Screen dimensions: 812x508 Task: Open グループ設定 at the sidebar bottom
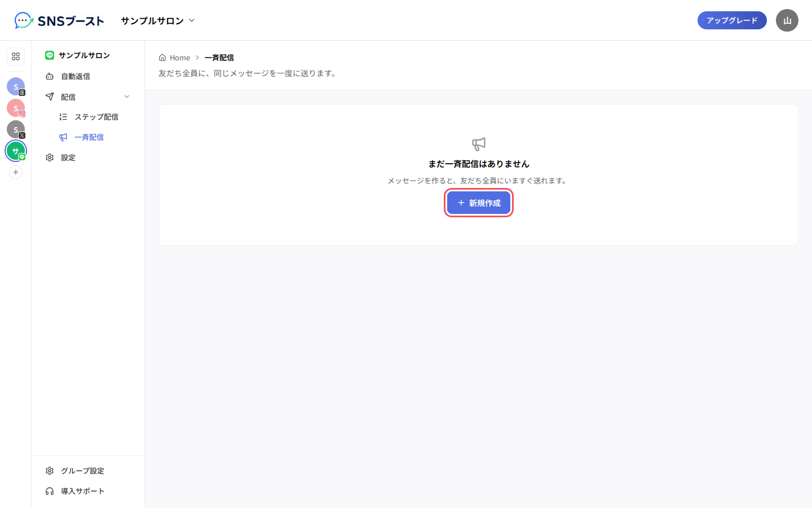(88, 471)
